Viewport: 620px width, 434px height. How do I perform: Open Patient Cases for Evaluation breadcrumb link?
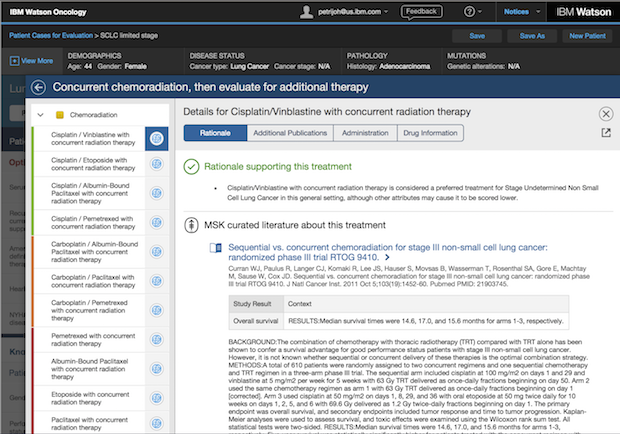pos(51,36)
